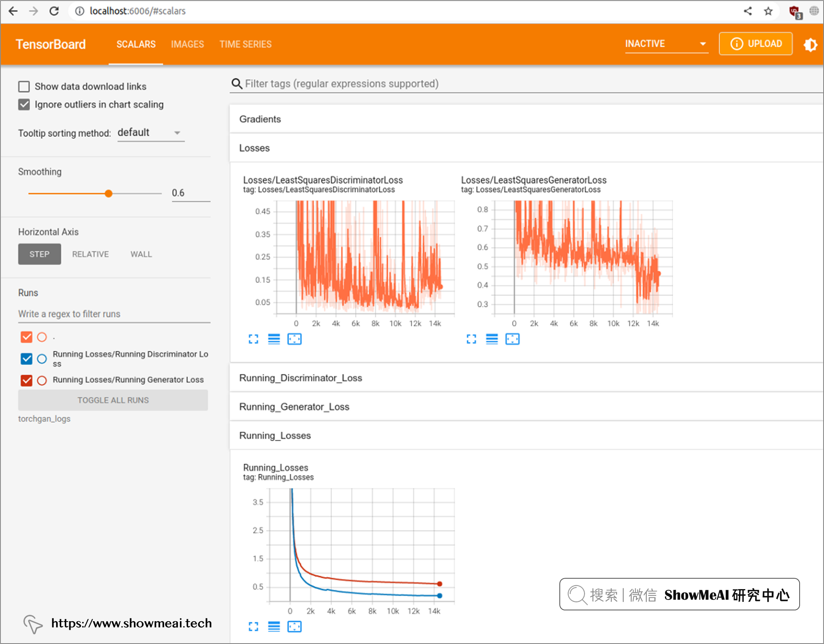Switch to the IMAGES tab
Viewport: 824px width, 644px height.
[x=187, y=44]
